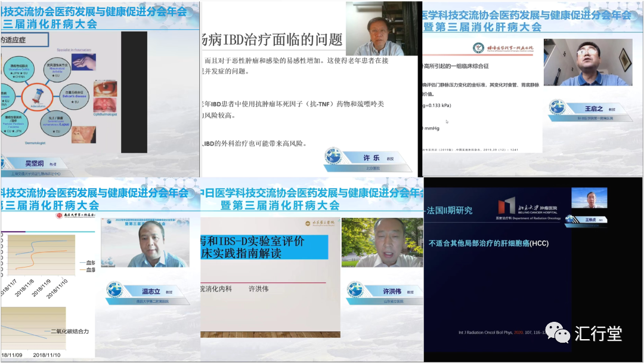The image size is (644, 363).
Task: Click the 许乐 教授 name banner
Action: (376, 158)
